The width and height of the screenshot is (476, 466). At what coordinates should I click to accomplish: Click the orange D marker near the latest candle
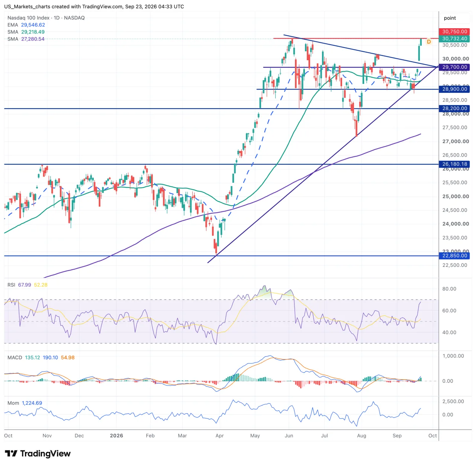coord(429,42)
